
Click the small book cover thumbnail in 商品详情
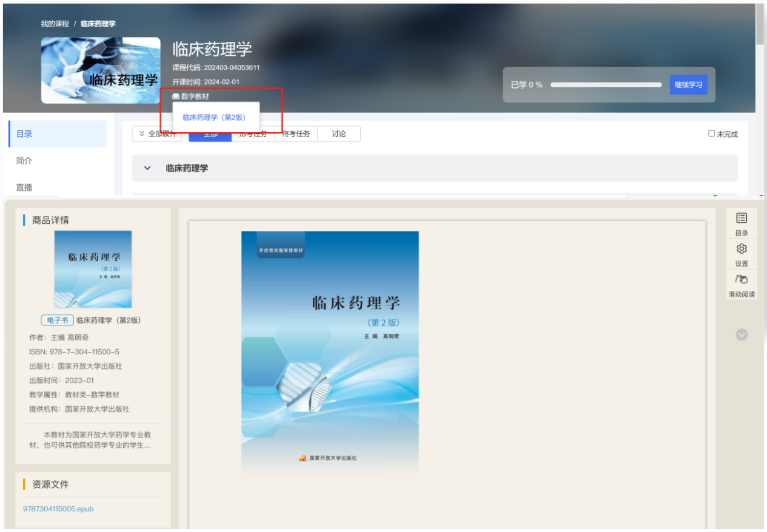[93, 269]
